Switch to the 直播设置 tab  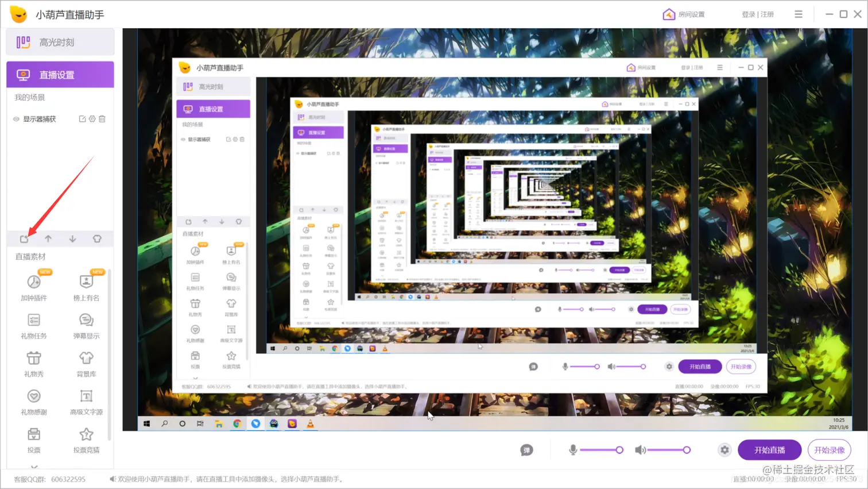[x=60, y=75]
